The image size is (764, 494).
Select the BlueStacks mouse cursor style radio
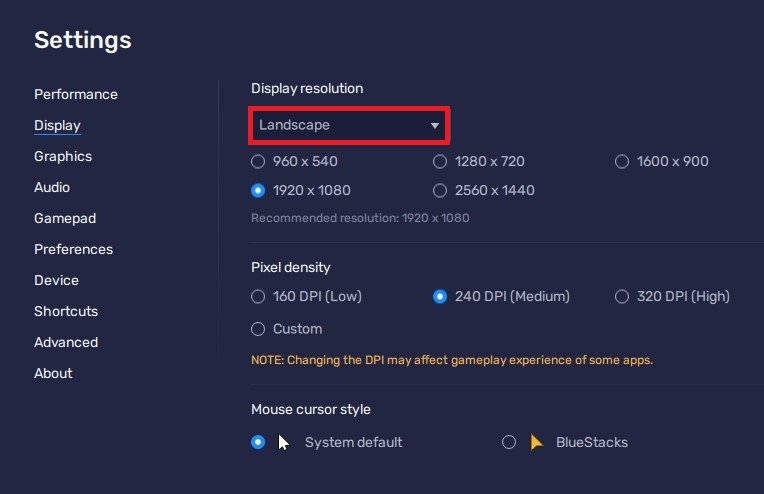point(509,442)
